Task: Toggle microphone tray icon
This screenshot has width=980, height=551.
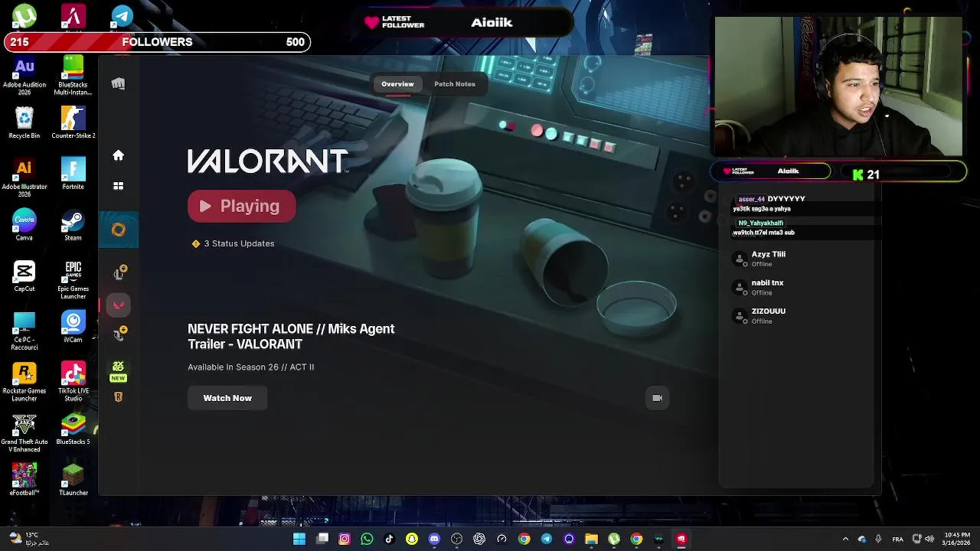Action: point(878,539)
